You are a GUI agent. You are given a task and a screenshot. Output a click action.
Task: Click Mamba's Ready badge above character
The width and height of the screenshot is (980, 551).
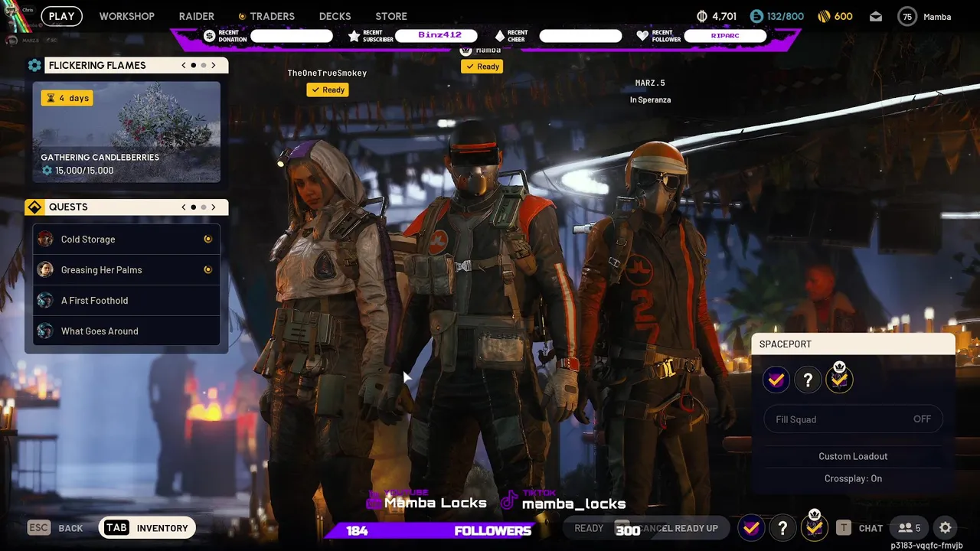click(x=482, y=67)
